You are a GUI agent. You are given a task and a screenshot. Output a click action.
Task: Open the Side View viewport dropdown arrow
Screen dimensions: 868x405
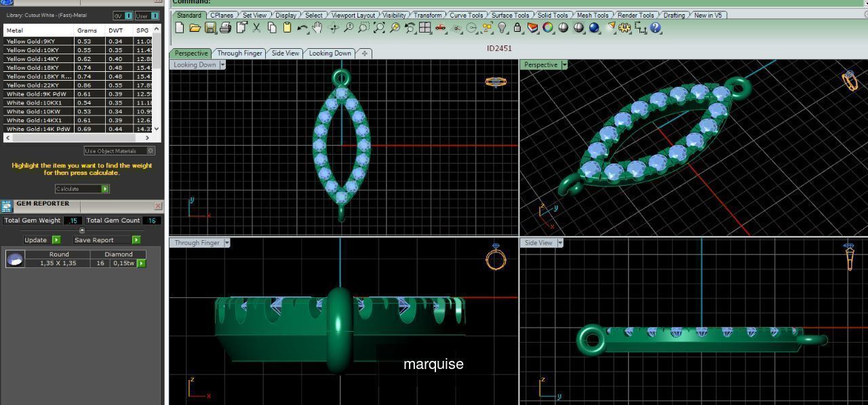click(559, 243)
